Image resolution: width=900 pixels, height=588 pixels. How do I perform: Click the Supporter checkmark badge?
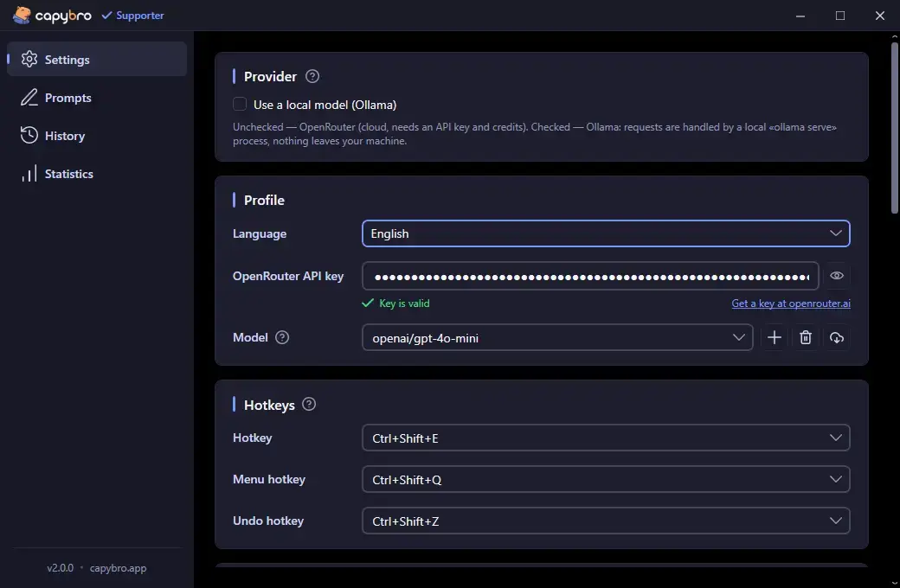(x=132, y=16)
